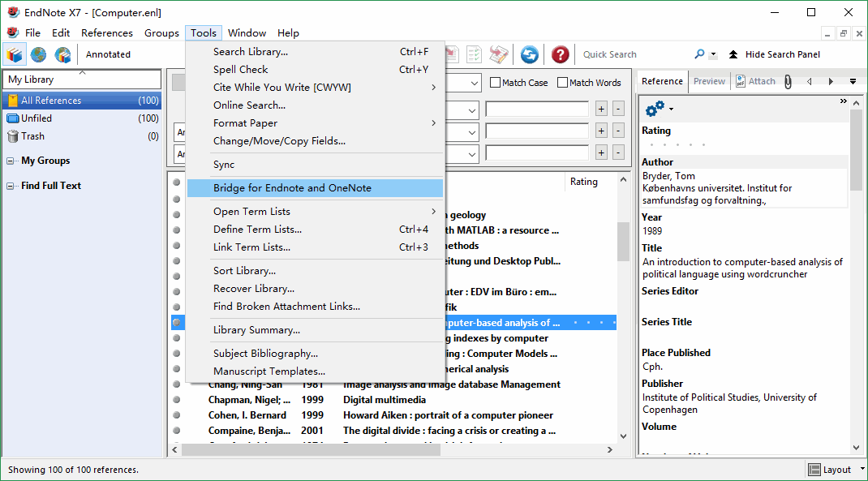Choose Subject Bibliography menu entry
868x481 pixels.
click(x=316, y=353)
